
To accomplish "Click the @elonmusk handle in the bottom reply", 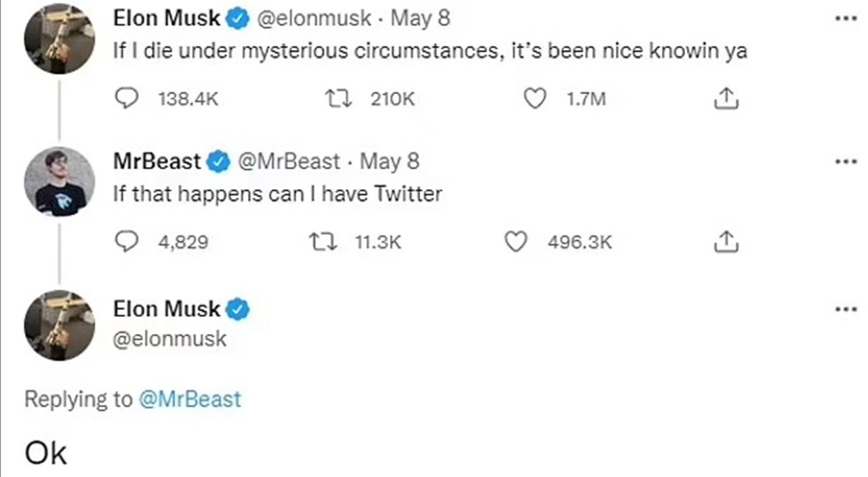I will click(170, 338).
